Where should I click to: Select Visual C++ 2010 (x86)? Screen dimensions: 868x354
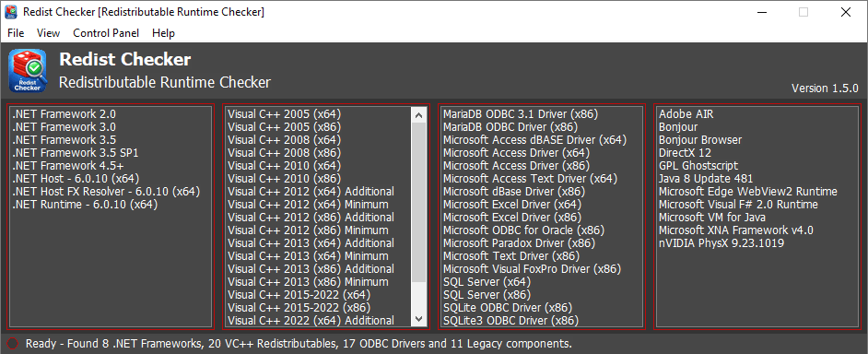pos(284,179)
